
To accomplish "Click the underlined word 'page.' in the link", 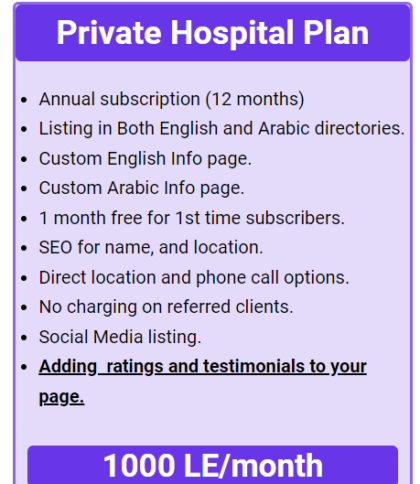I will pos(61,397).
